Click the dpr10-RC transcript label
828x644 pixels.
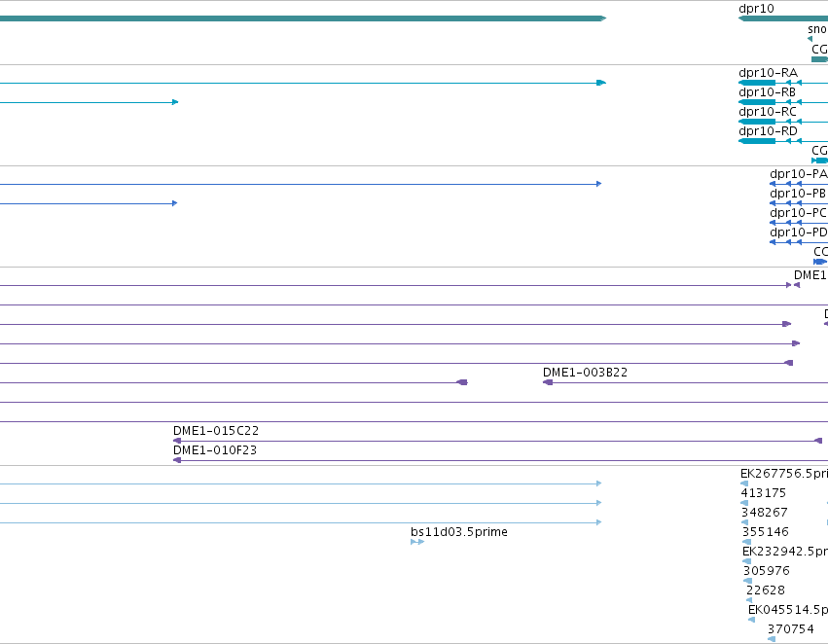[x=768, y=112]
